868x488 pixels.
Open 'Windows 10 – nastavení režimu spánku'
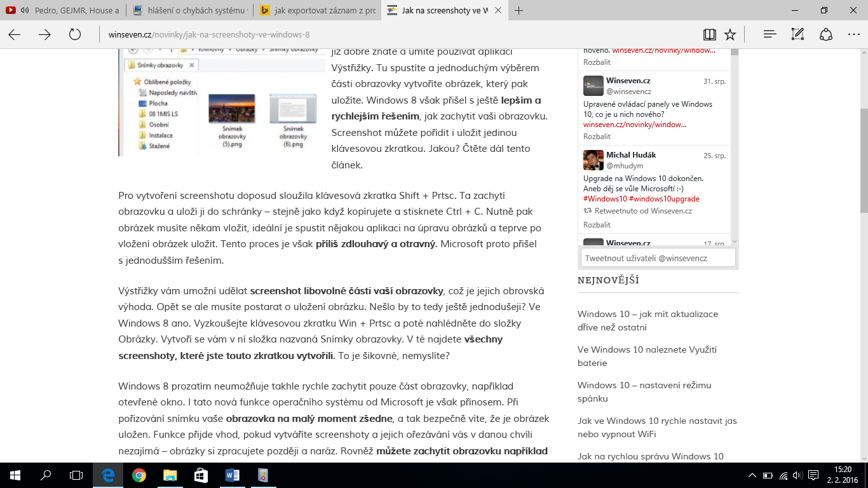pyautogui.click(x=644, y=392)
